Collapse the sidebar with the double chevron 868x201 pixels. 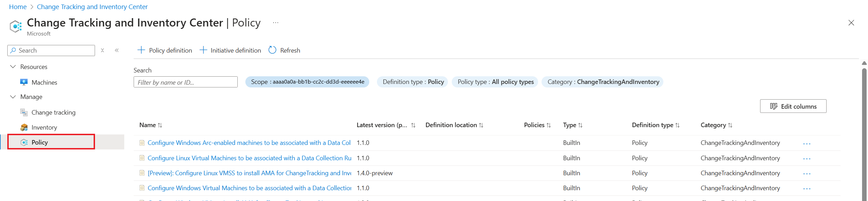coord(117,50)
